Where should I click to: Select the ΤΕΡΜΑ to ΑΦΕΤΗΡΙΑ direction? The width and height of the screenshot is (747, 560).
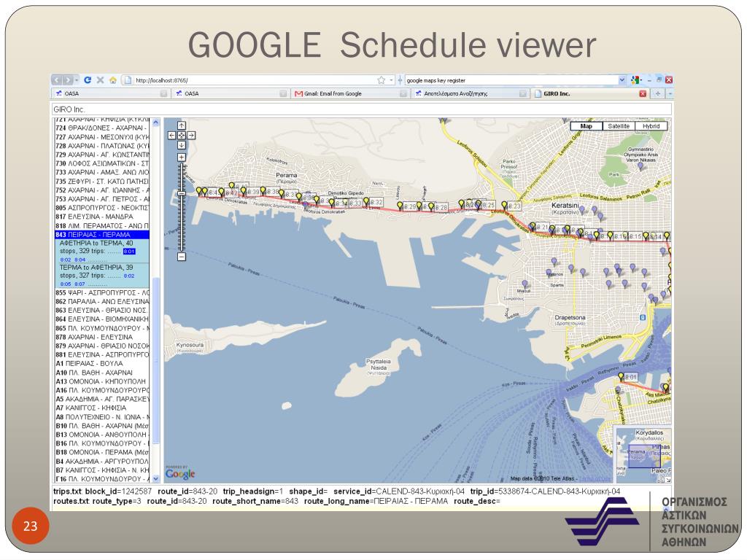[x=96, y=268]
